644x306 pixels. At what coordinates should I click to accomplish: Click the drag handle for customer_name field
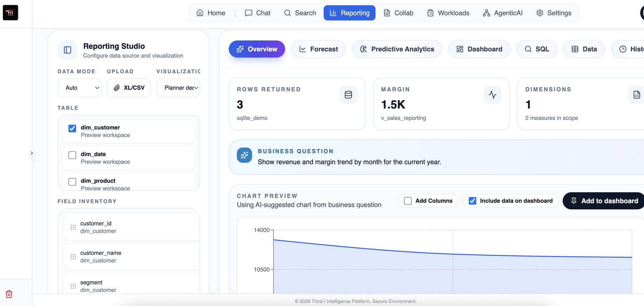point(73,257)
